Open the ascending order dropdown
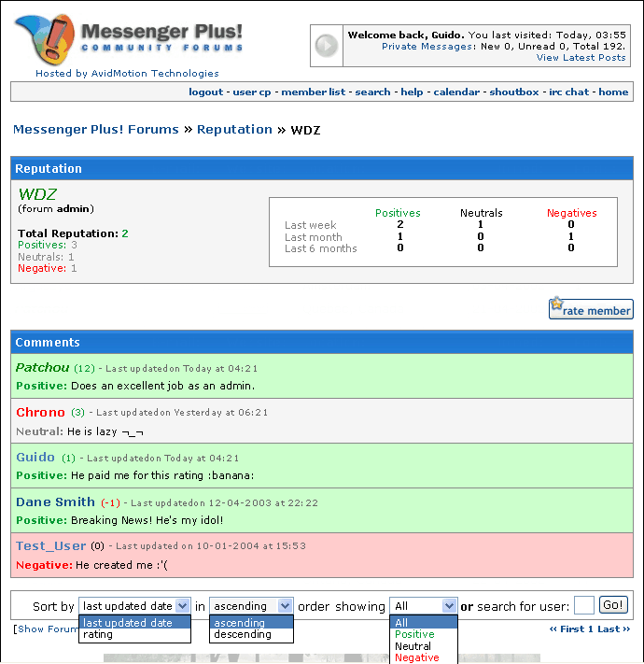This screenshot has width=644, height=664. click(251, 606)
